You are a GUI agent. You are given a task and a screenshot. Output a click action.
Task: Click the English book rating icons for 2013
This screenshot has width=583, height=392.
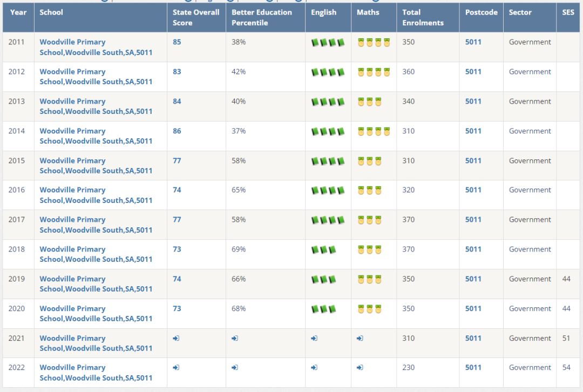point(328,102)
